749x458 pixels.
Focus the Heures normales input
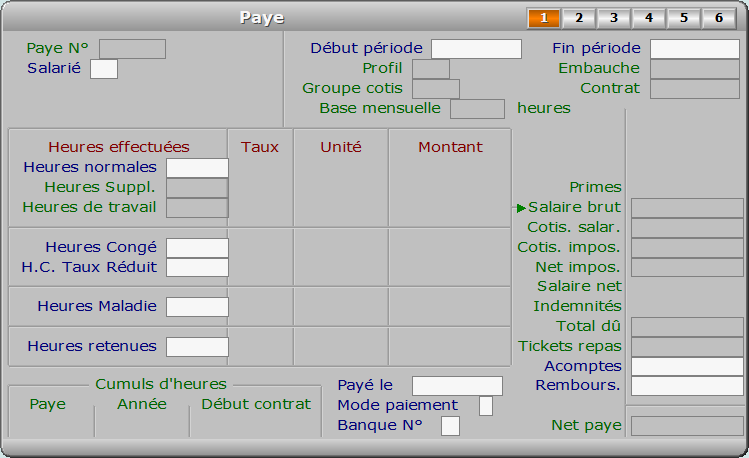[x=197, y=168]
